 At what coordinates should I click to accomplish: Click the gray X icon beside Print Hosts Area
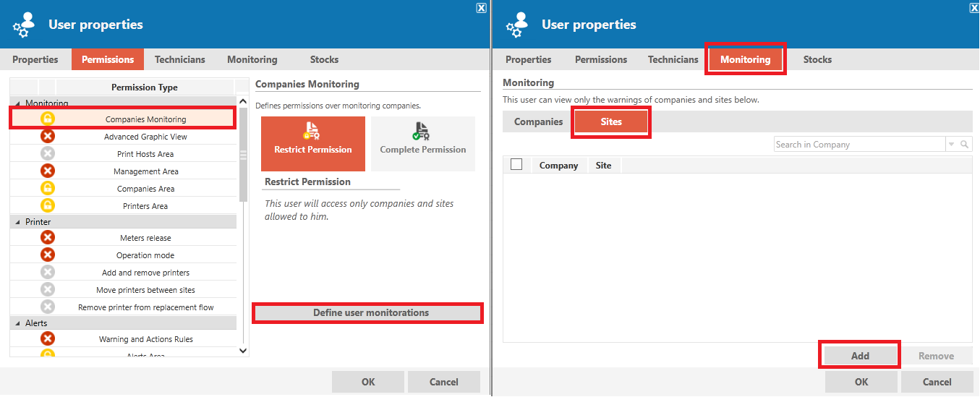point(48,153)
